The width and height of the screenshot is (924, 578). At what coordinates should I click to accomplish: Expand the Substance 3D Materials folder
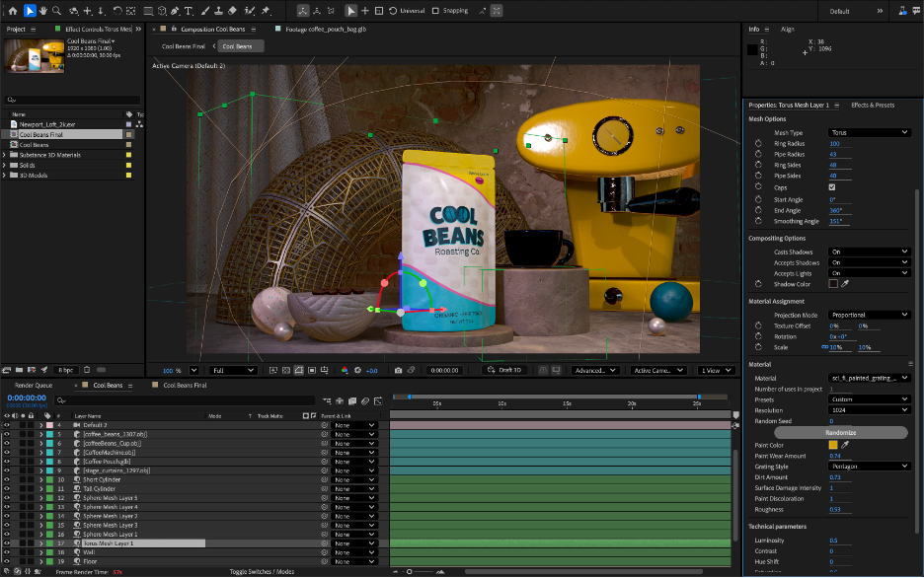pos(5,155)
